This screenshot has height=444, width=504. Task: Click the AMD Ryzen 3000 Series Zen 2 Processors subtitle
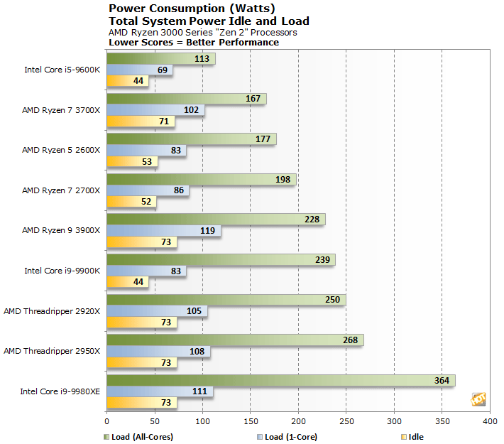coord(203,33)
